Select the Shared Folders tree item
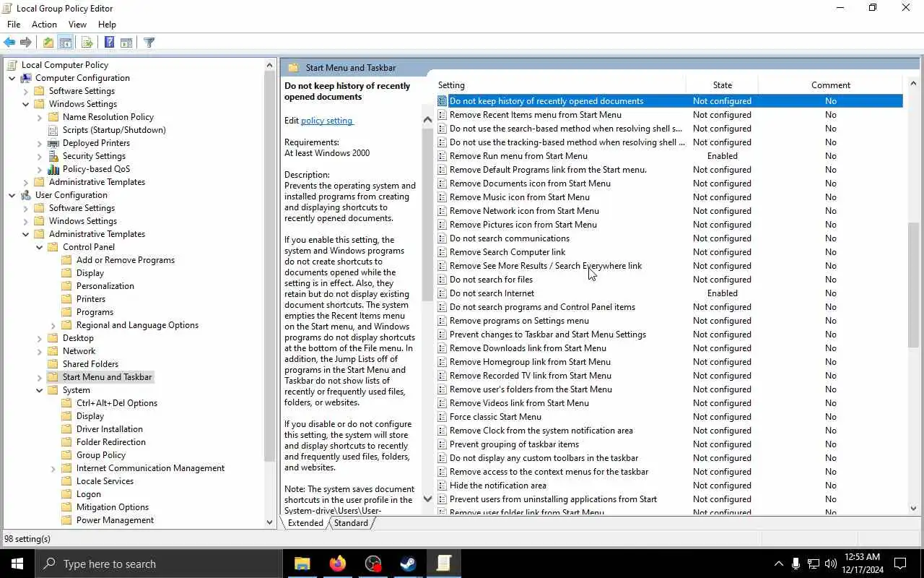The height and width of the screenshot is (578, 924). 90,364
